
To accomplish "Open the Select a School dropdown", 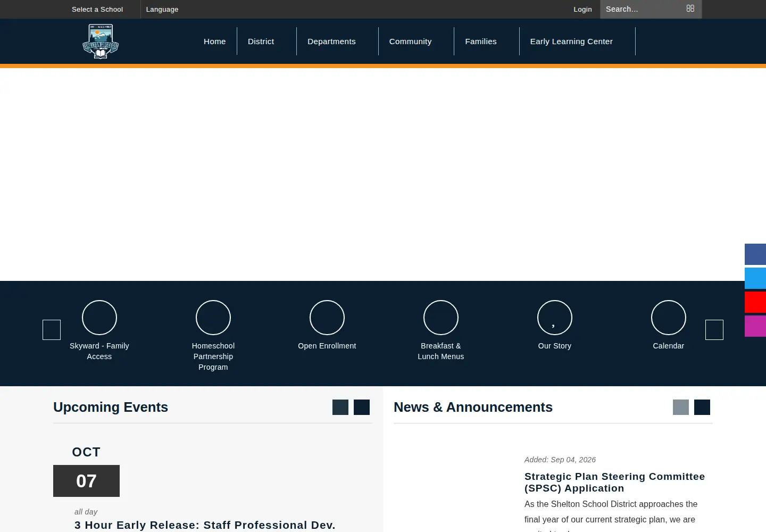I will [x=97, y=9].
